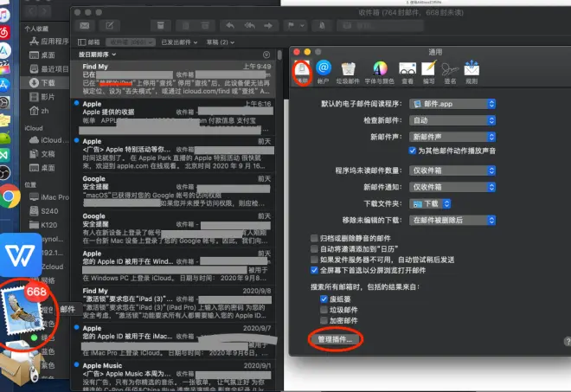
Task: Open the 查看 preferences tab
Action: click(x=407, y=73)
